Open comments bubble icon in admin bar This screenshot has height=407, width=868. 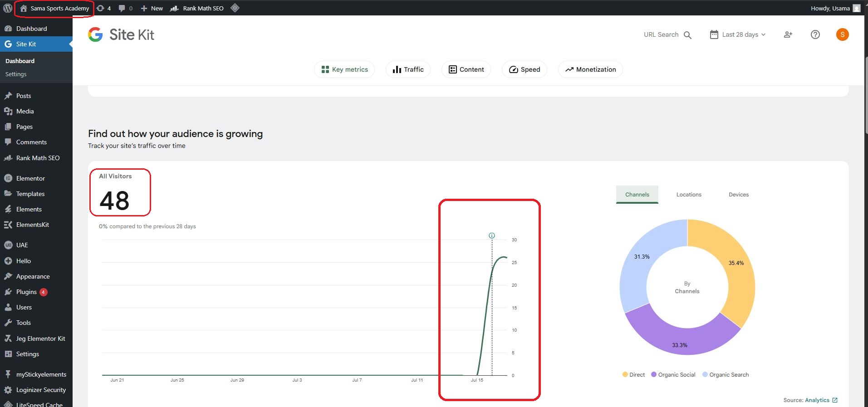(x=122, y=8)
